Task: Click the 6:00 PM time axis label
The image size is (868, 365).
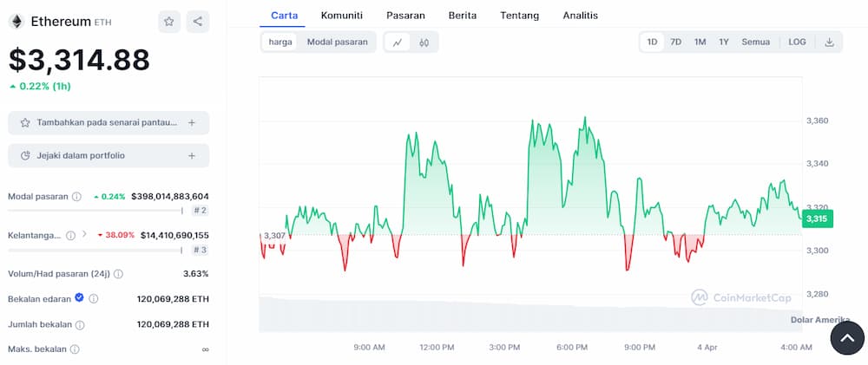Action: (x=572, y=348)
